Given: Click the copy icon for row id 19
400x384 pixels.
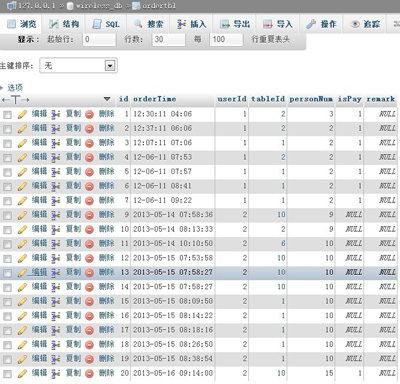Looking at the screenshot, I should coord(56,359).
